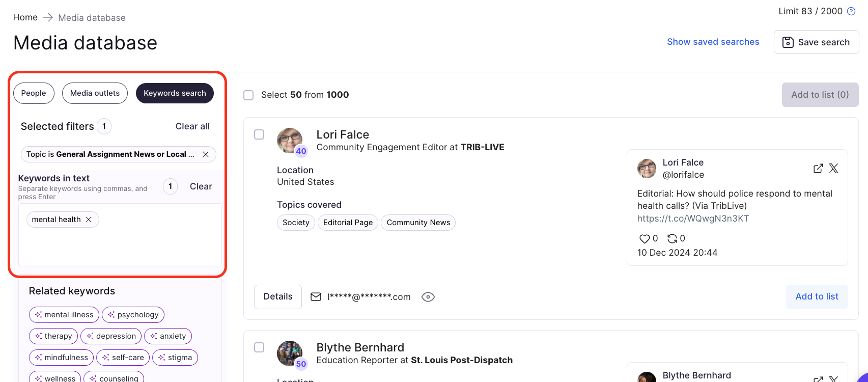This screenshot has height=382, width=868.
Task: Add the related keyword depression
Action: coord(111,336)
